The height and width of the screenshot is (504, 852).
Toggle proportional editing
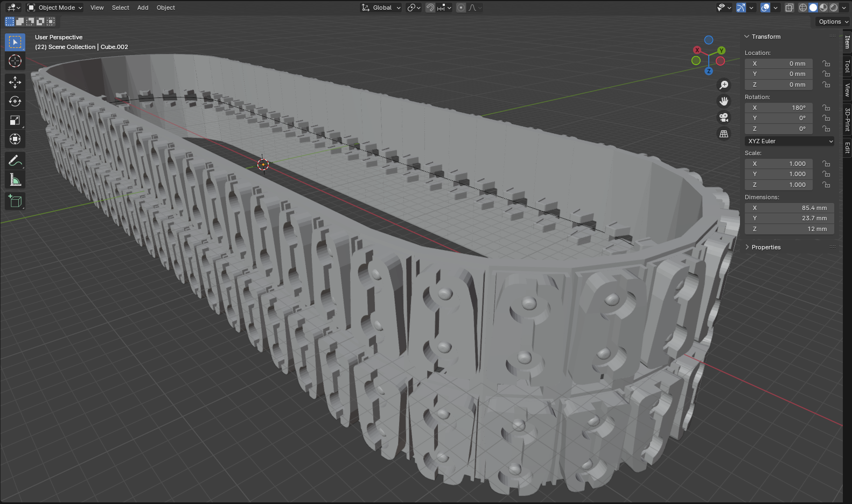point(461,8)
